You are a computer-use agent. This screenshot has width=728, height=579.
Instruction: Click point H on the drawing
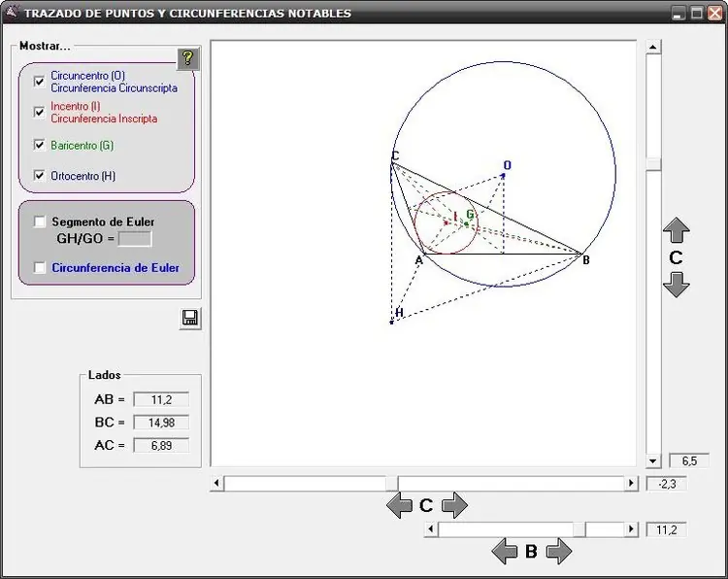click(392, 322)
